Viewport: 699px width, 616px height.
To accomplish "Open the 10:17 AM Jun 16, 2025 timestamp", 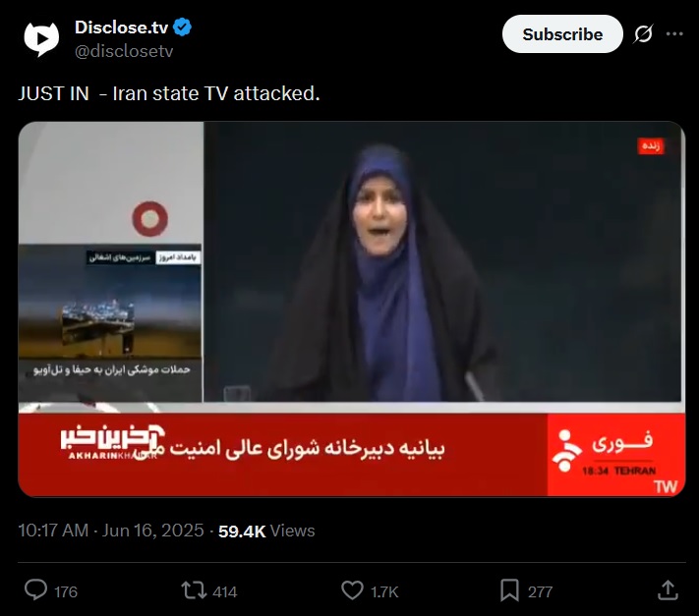I will click(x=111, y=531).
